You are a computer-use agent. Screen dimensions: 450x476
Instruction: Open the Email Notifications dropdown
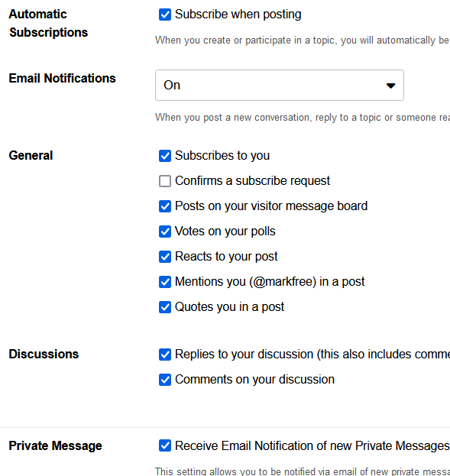coord(280,85)
